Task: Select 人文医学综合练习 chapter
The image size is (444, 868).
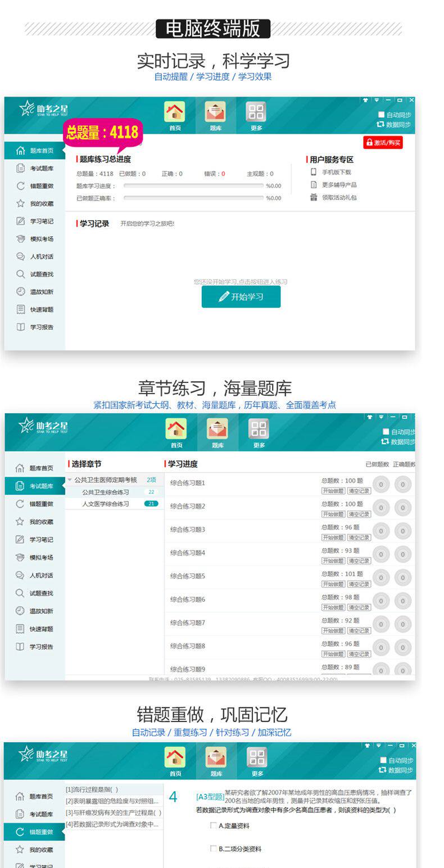Action: coord(105,504)
